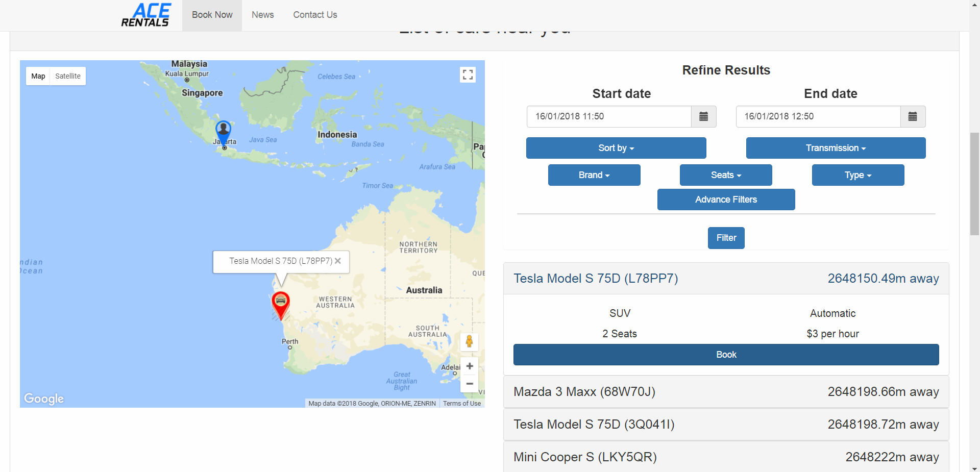
Task: Open the News page
Action: (262, 15)
